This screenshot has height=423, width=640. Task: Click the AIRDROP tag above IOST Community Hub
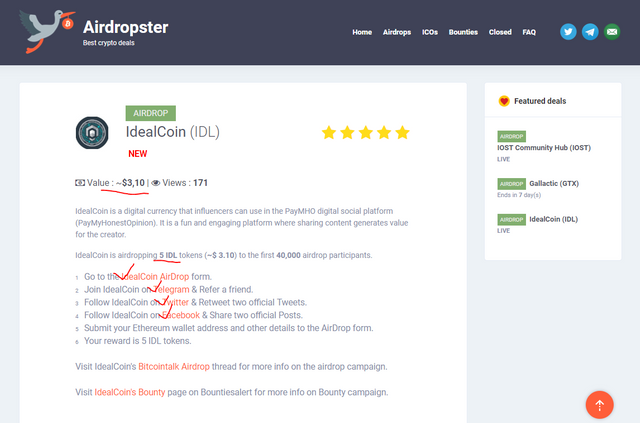[511, 136]
